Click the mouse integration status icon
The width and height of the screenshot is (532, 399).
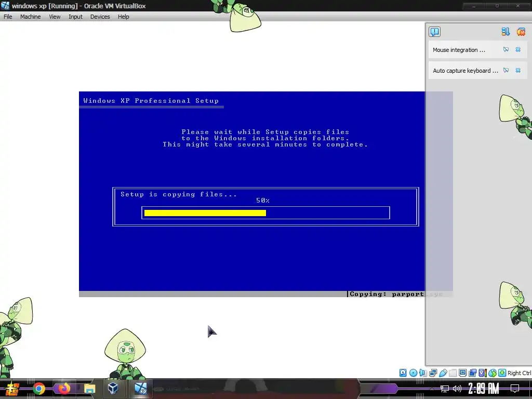tap(493, 373)
